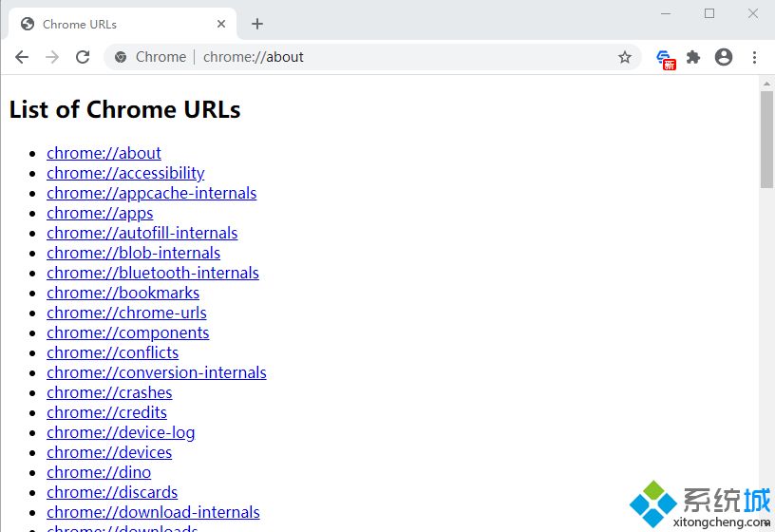The image size is (775, 532).
Task: Open the Extensions puzzle menu
Action: [x=693, y=57]
